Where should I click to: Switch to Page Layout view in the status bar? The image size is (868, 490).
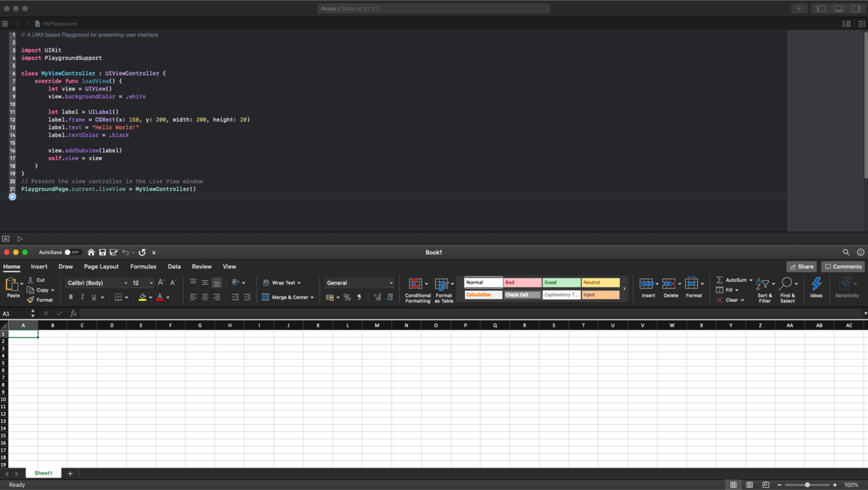click(x=749, y=485)
